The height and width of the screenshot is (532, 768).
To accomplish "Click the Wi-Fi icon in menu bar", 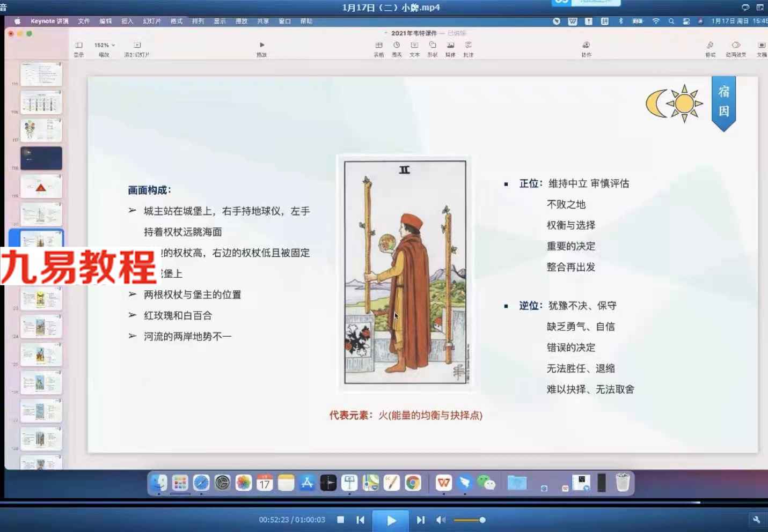I will (656, 21).
